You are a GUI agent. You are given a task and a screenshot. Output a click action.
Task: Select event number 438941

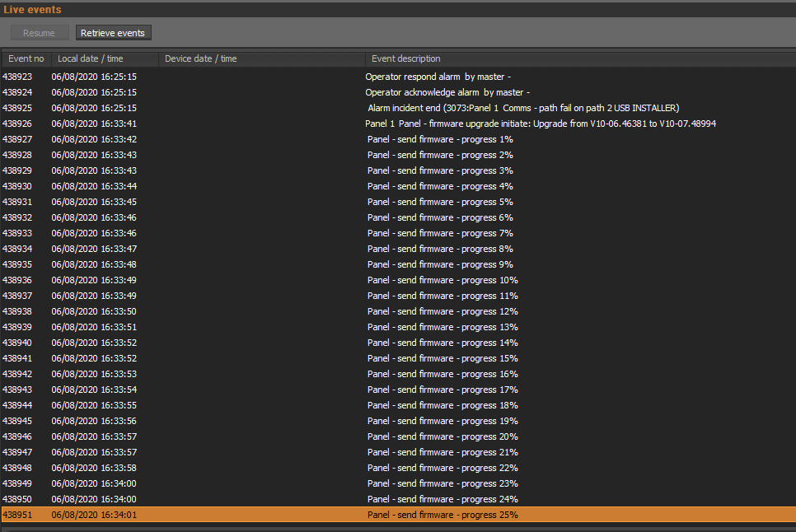tap(17, 358)
